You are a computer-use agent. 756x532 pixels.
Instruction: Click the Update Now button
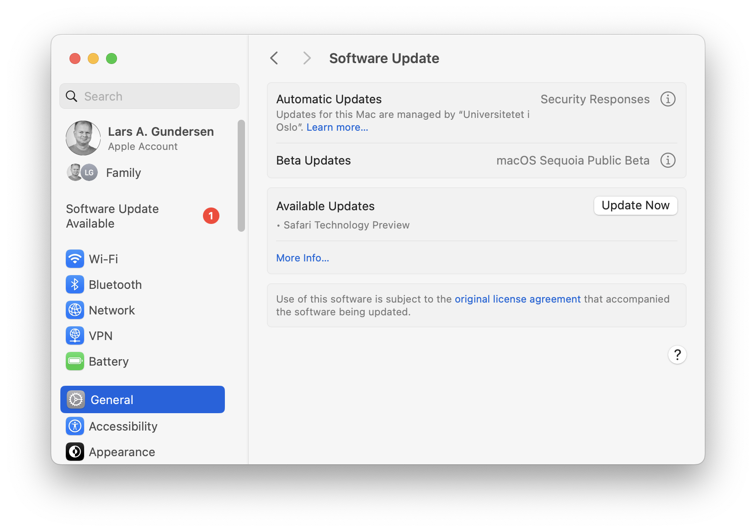[x=636, y=206]
